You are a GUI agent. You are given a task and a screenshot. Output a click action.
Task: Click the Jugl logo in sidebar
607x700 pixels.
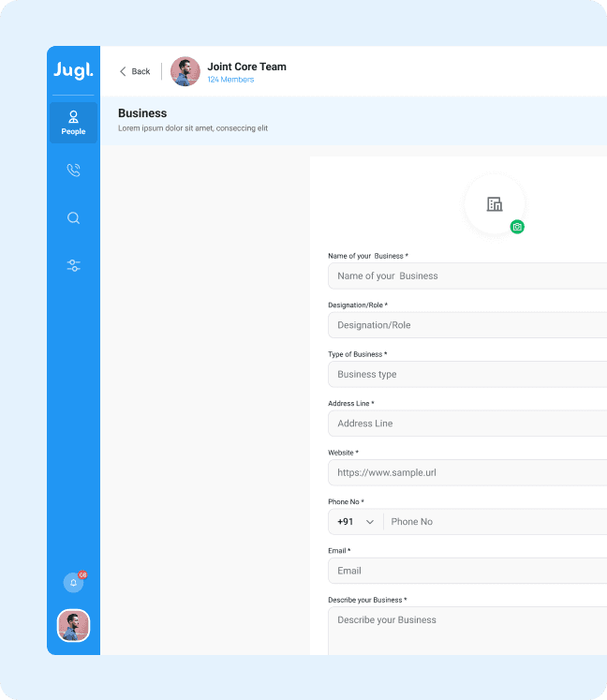[73, 71]
